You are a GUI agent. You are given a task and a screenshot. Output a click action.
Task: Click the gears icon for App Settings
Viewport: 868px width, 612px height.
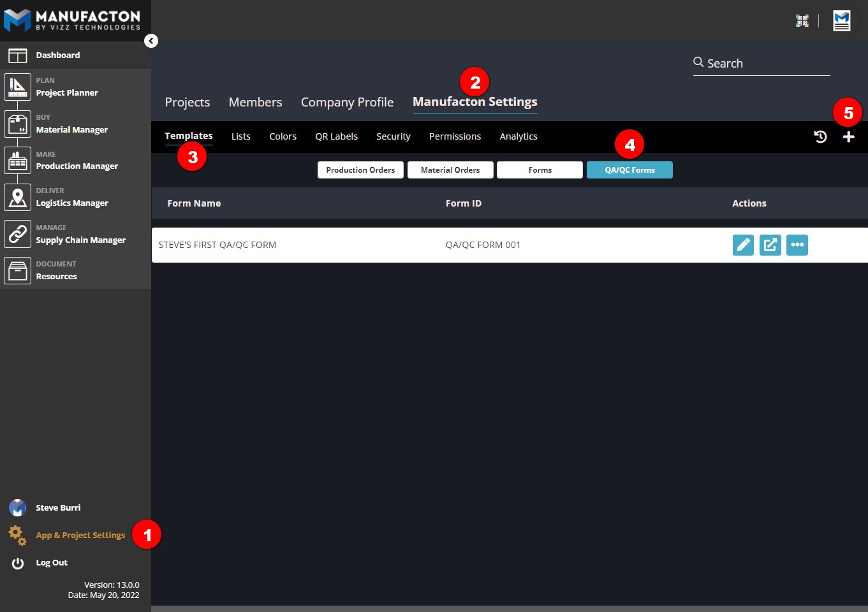(17, 535)
